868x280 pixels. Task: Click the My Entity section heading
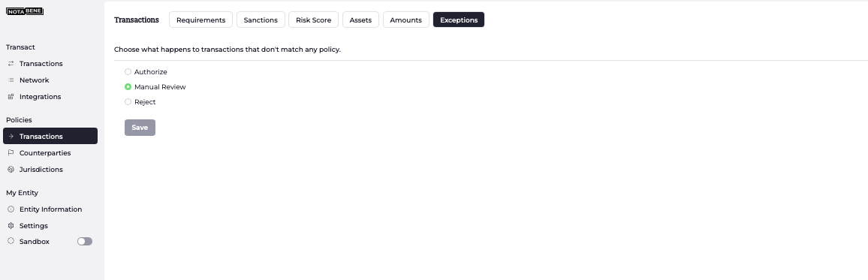[x=22, y=193]
